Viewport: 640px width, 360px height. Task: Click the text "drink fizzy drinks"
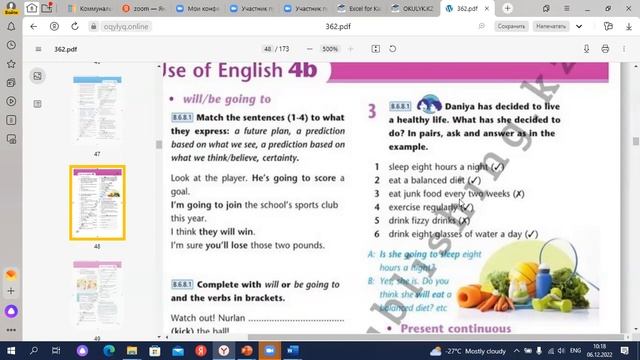click(x=422, y=220)
